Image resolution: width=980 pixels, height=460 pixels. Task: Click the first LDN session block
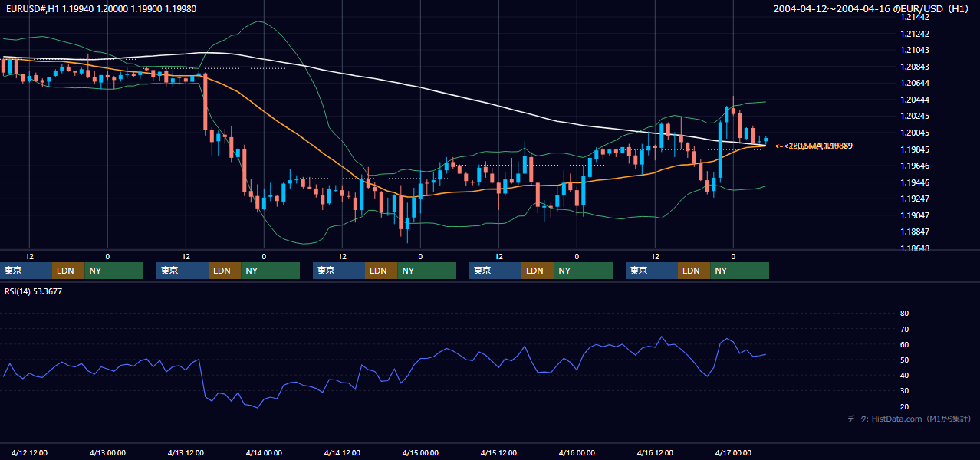[x=68, y=271]
